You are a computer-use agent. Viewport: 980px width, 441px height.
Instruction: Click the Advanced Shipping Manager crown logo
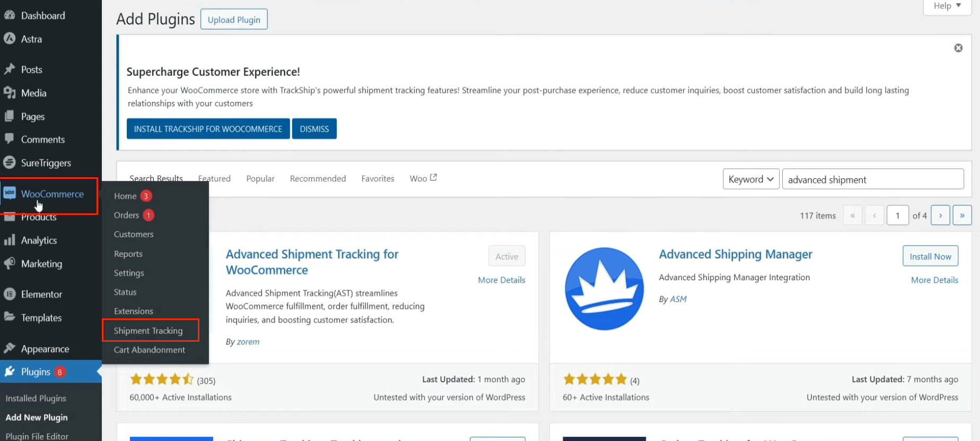(605, 289)
